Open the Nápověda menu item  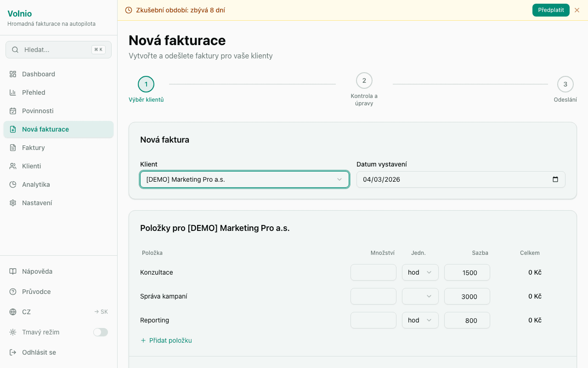(37, 271)
